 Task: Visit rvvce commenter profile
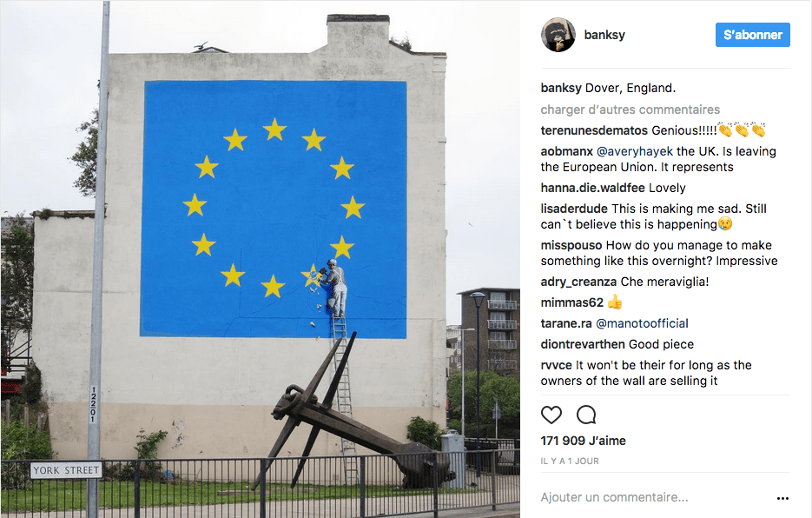[556, 365]
